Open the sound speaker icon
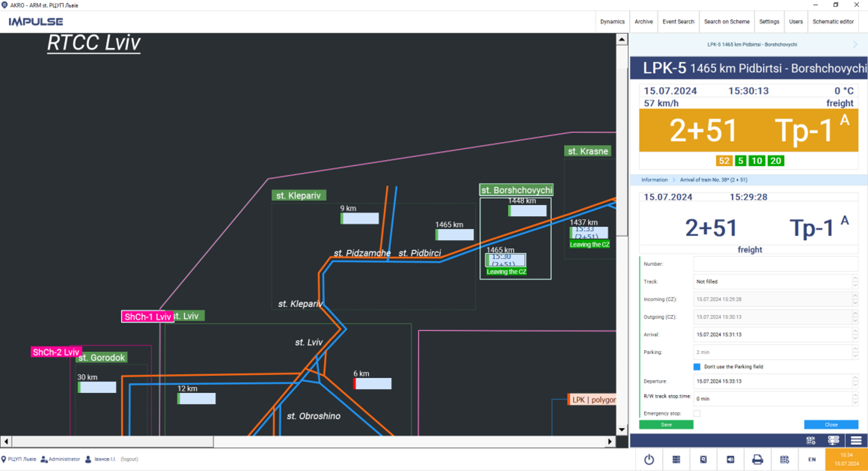Screen dimensions: 868x471 tap(730, 459)
